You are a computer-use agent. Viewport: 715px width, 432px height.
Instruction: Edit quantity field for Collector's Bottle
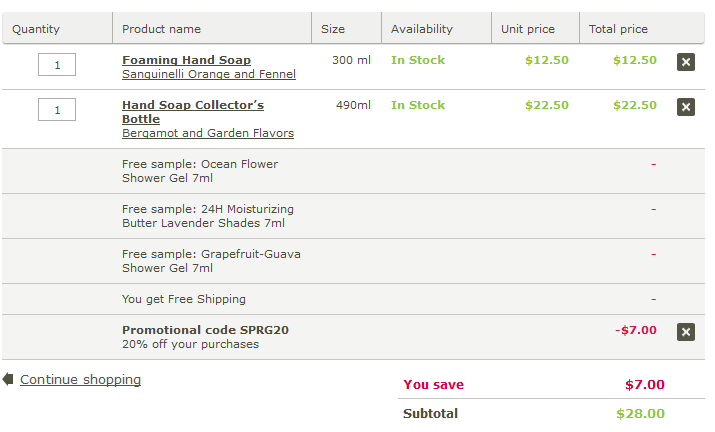point(57,110)
